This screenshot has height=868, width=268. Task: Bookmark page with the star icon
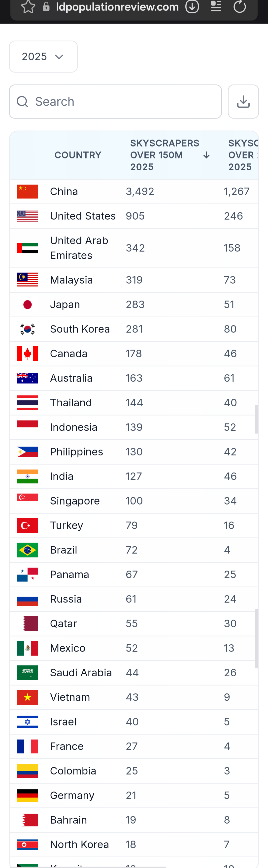[x=28, y=7]
